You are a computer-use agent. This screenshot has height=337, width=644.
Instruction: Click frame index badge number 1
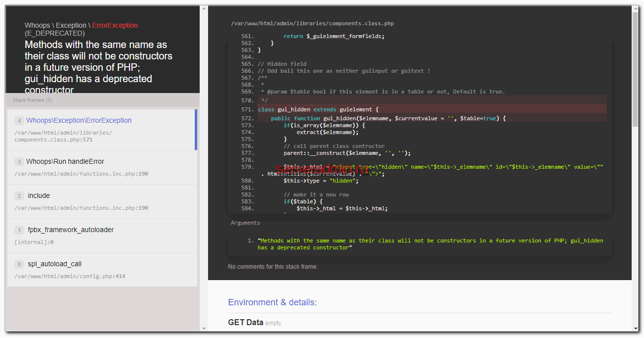[x=19, y=230]
